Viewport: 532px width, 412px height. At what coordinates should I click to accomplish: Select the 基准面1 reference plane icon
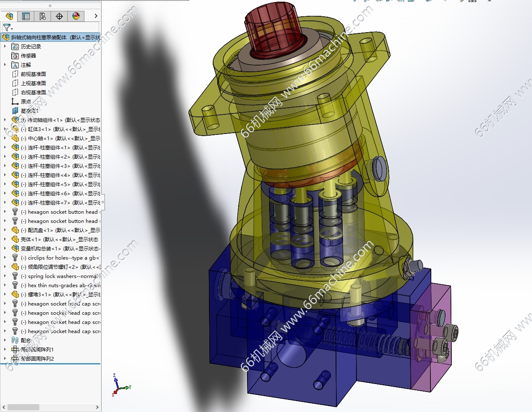(x=15, y=111)
